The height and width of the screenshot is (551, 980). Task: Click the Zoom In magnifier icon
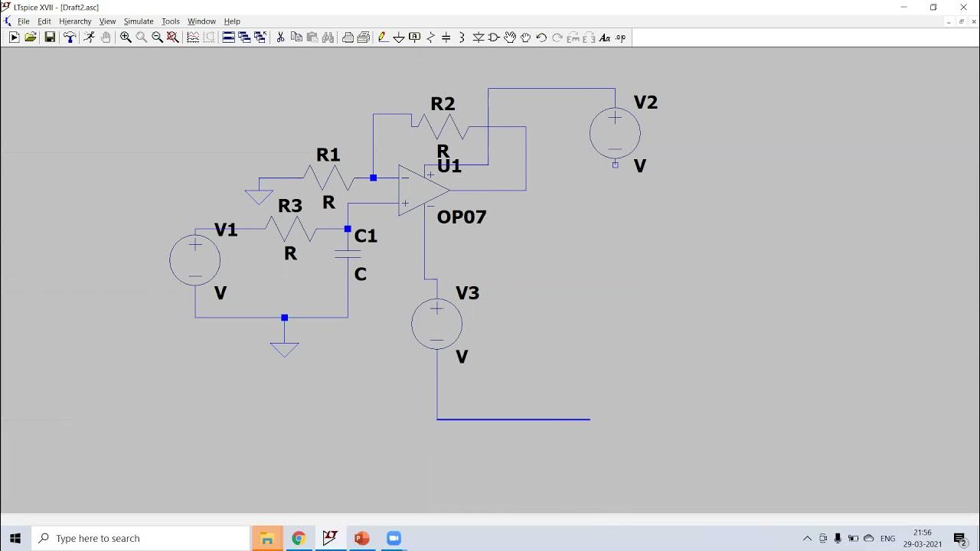click(x=126, y=37)
